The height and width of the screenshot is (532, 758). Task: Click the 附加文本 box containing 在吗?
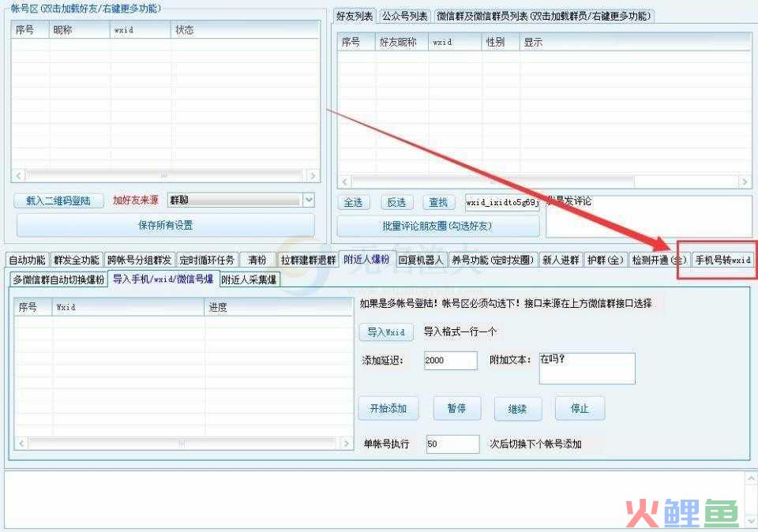(x=587, y=368)
